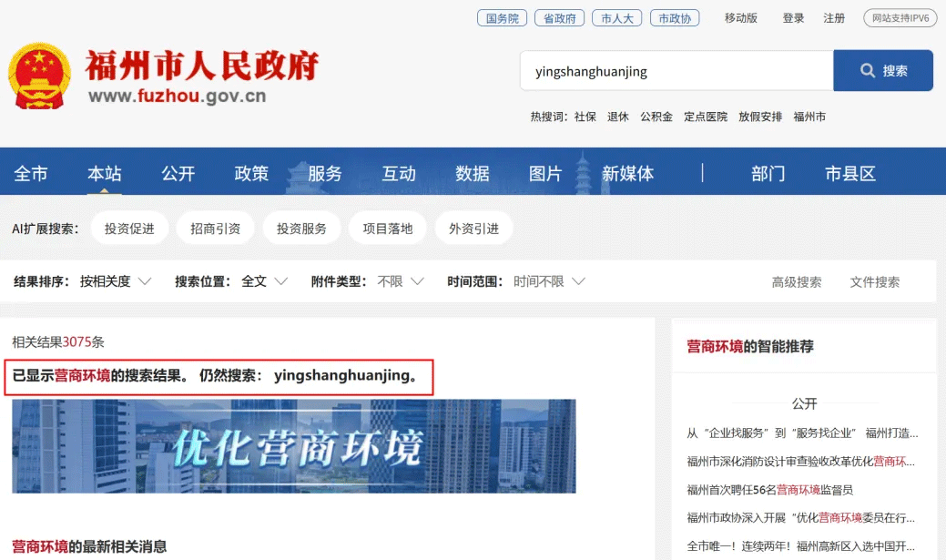Open the 市政协 quick link
946x560 pixels.
[x=675, y=17]
